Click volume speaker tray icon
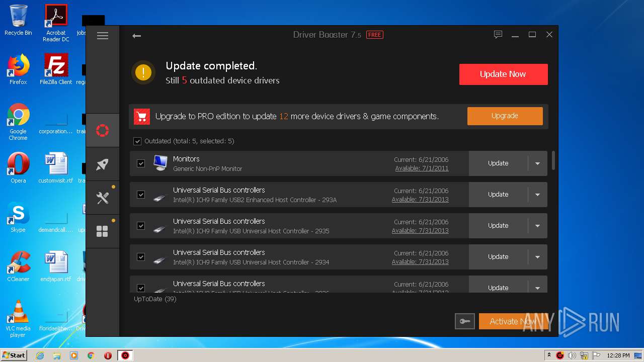 (572, 355)
